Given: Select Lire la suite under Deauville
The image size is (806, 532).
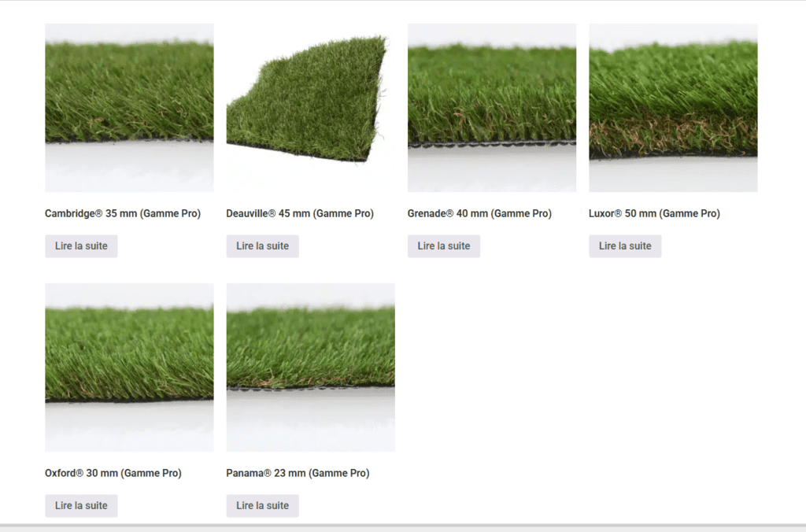Looking at the screenshot, I should (263, 246).
